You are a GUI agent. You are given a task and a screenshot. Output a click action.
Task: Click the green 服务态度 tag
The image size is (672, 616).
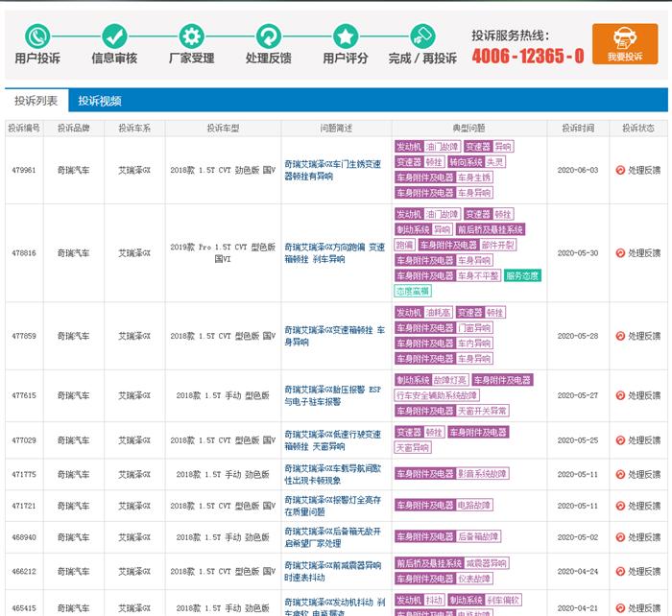tap(522, 275)
